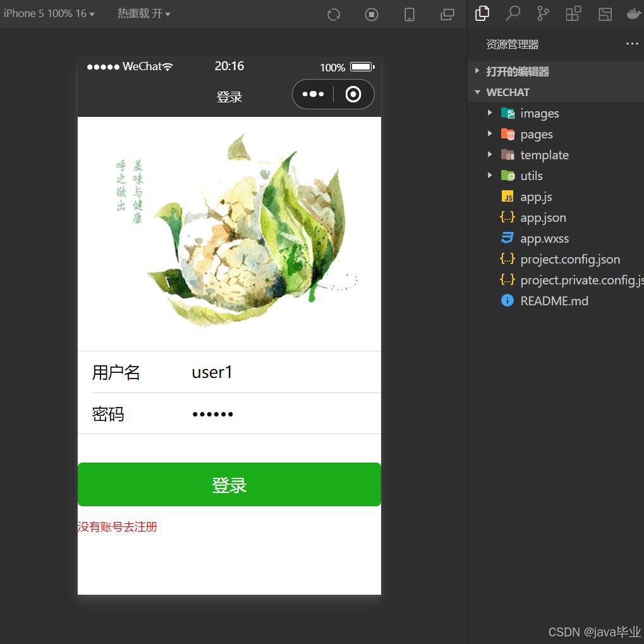Expand the pages folder arrow
The width and height of the screenshot is (644, 644).
(x=490, y=133)
